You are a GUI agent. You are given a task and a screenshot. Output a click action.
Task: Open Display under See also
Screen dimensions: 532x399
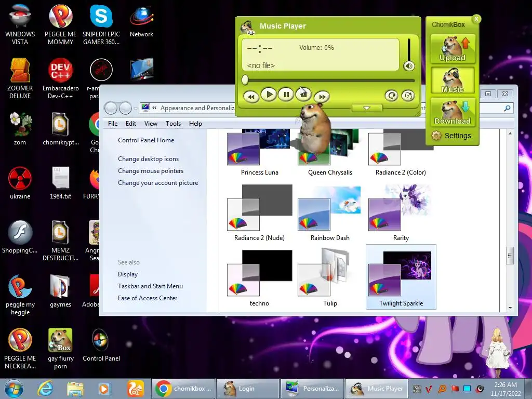128,274
